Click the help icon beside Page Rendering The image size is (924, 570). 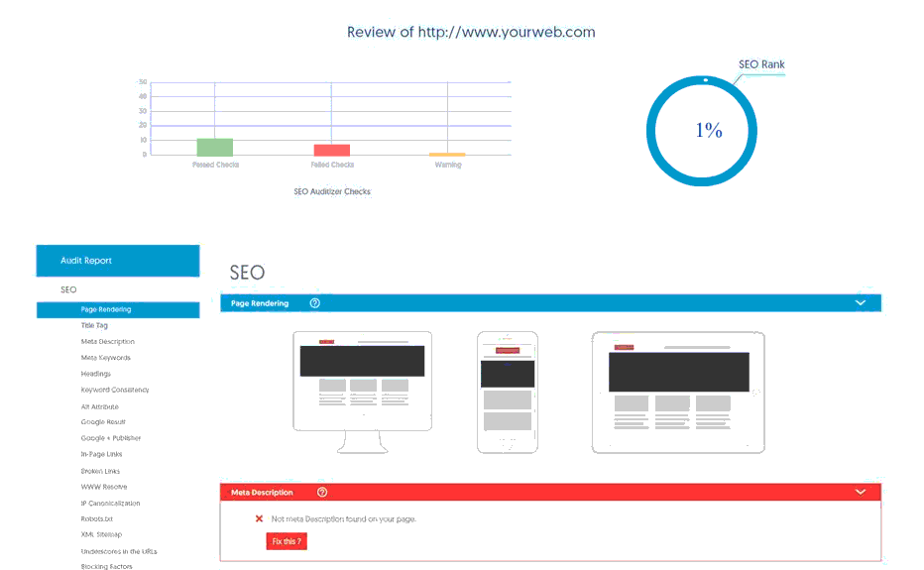click(315, 303)
